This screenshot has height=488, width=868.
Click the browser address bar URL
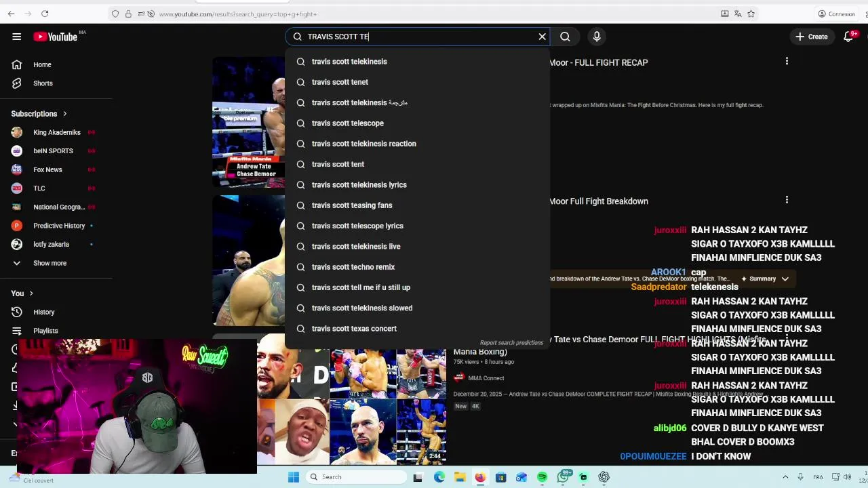238,14
